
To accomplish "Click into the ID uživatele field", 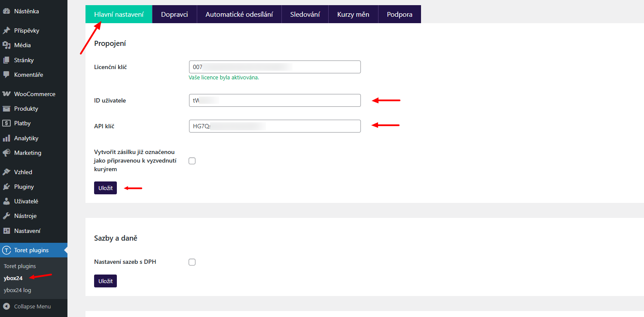I will click(275, 100).
